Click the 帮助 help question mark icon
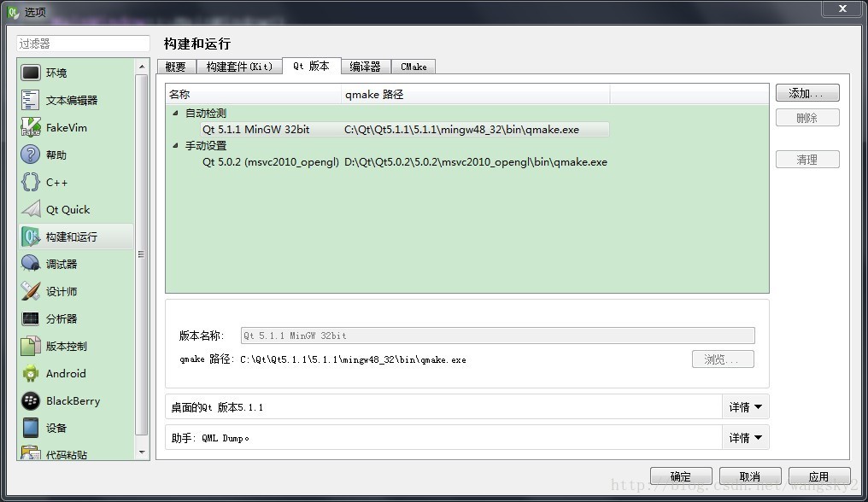Viewport: 868px width, 502px height. (x=31, y=155)
